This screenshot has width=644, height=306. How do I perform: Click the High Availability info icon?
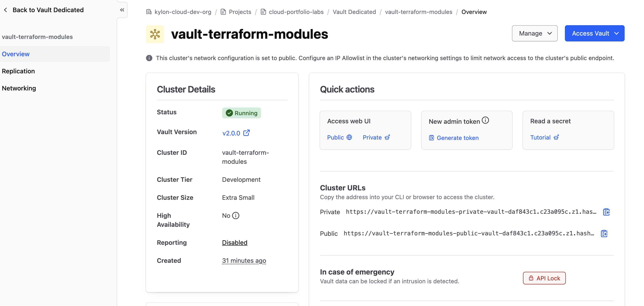tap(235, 215)
